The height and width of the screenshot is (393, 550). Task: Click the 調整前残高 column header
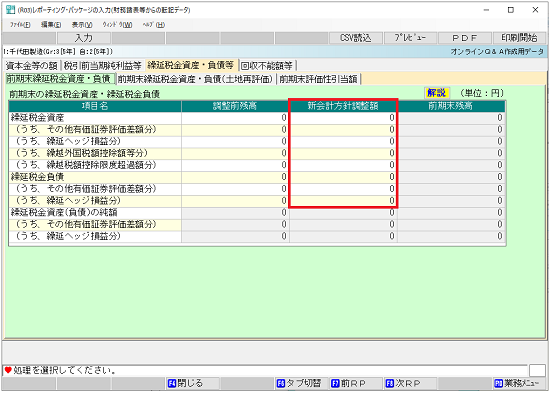(235, 106)
